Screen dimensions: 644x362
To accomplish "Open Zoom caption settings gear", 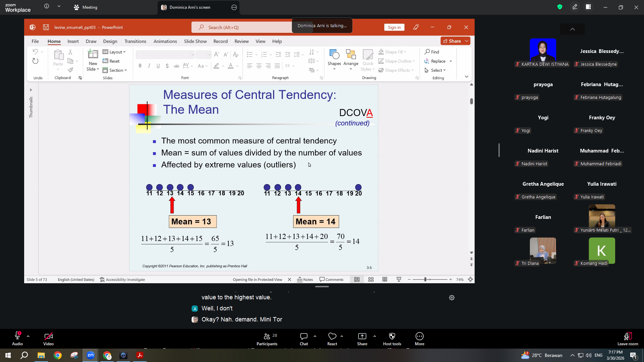I will tap(452, 298).
